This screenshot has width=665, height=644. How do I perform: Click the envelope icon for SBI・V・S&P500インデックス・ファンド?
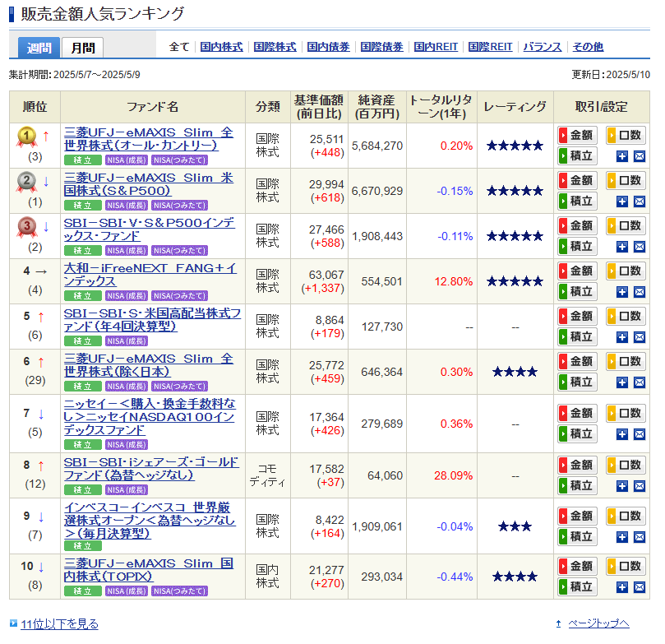(640, 247)
